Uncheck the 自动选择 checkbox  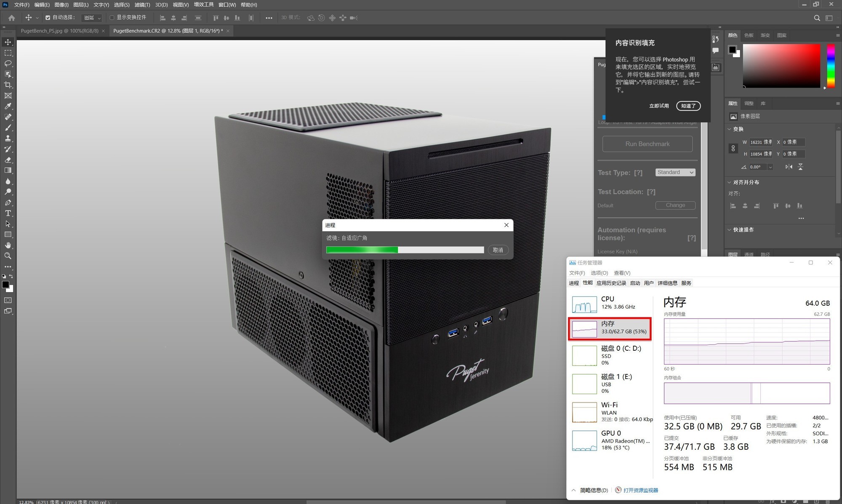[x=48, y=18]
